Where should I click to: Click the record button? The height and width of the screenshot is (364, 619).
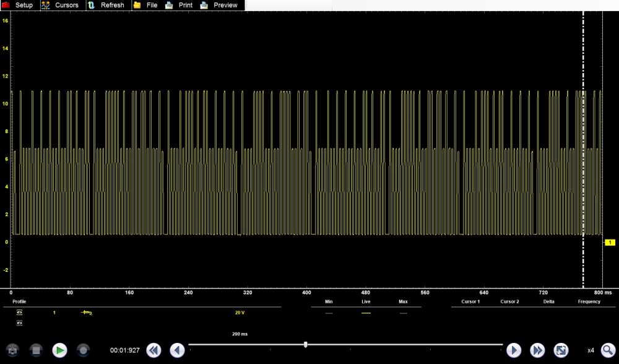click(x=83, y=350)
